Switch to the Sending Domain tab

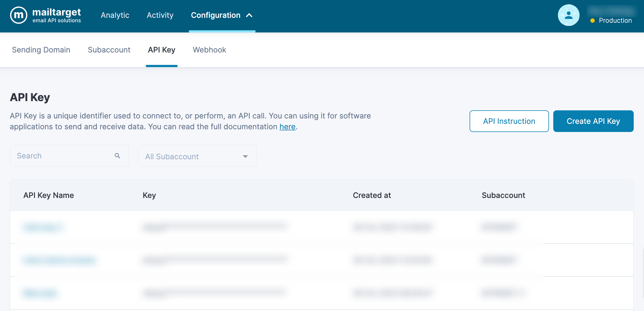coord(41,50)
